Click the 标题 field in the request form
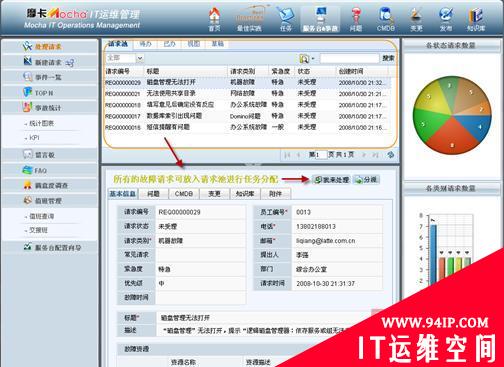 (263, 318)
